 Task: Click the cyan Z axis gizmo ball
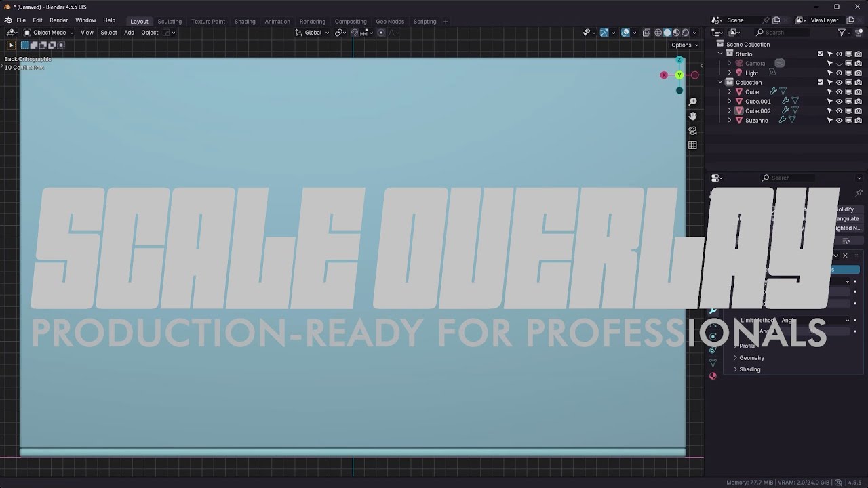679,60
